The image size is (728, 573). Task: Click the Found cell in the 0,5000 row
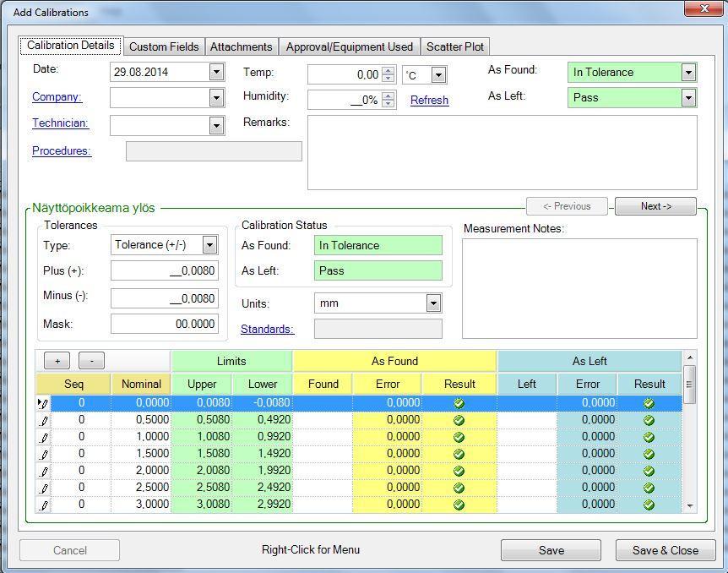click(323, 420)
